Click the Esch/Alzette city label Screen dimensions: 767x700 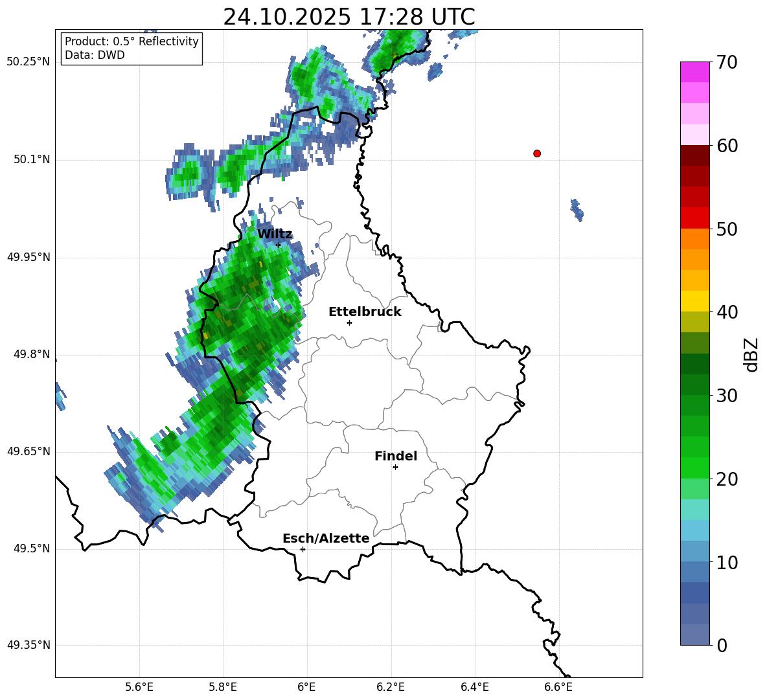click(x=326, y=538)
